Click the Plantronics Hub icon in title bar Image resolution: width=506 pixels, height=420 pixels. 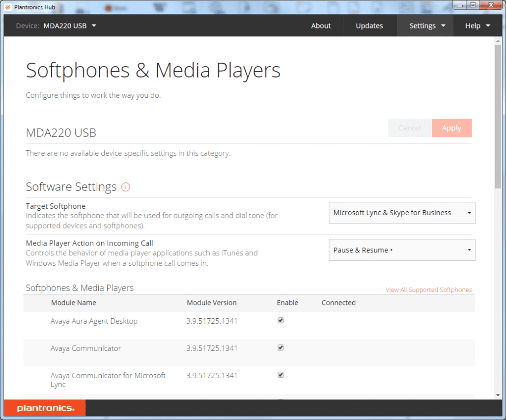tap(7, 7)
